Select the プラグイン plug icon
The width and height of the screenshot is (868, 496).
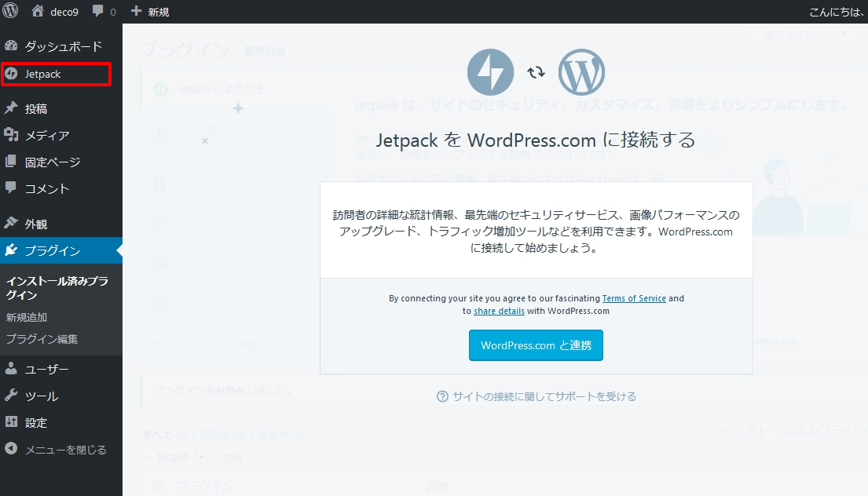tap(13, 250)
